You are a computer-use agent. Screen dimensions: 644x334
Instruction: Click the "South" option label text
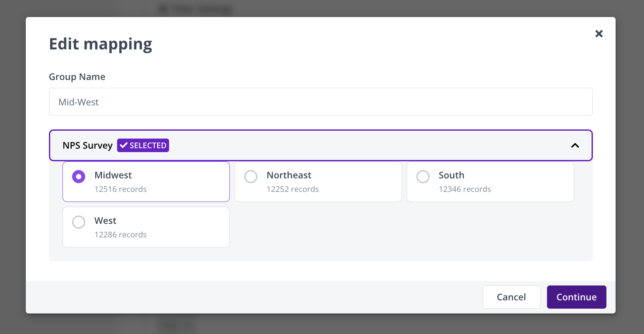(x=451, y=175)
